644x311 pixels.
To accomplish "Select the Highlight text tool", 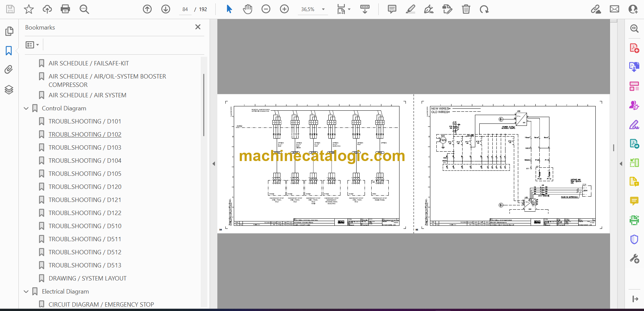I will 410,9.
